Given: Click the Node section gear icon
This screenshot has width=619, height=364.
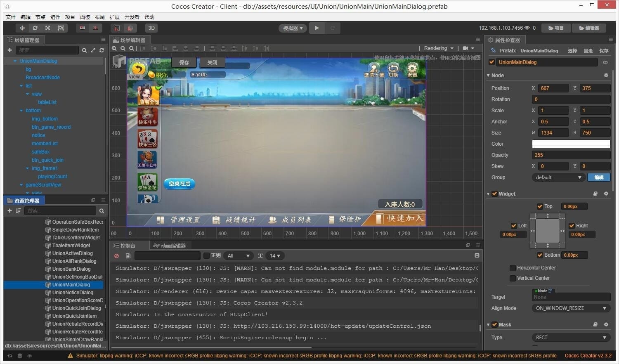Looking at the screenshot, I should pos(606,76).
